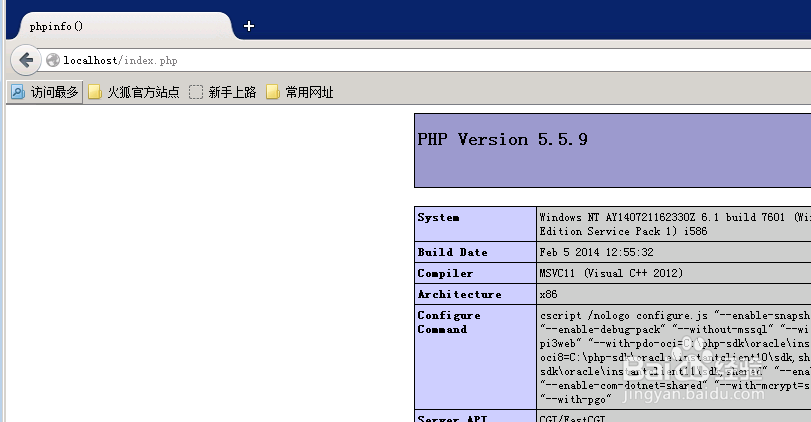Click the MSVC11 (Visual C++ 2012) value
The image size is (811, 422).
pos(611,273)
